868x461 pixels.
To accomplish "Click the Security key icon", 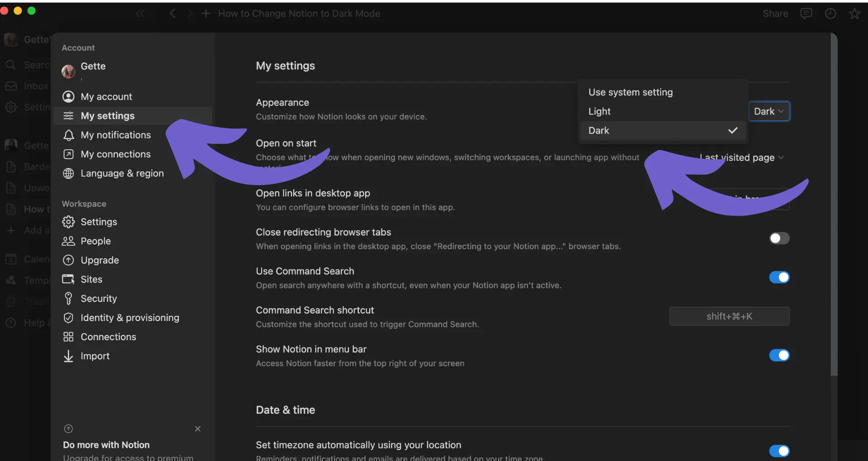I will pos(68,298).
